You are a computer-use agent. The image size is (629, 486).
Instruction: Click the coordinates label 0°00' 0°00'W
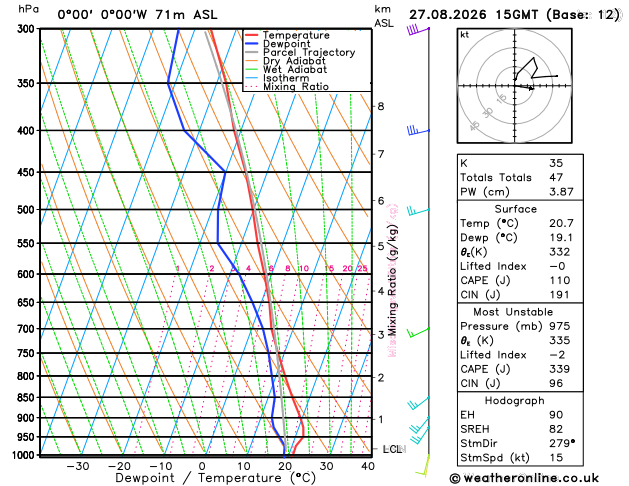[x=102, y=15]
